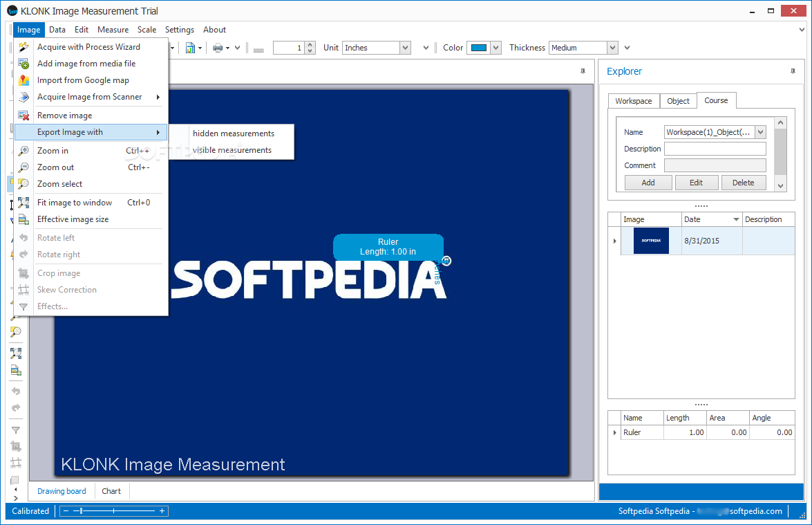Switch to the Chart tab
The height and width of the screenshot is (525, 812).
tap(111, 491)
